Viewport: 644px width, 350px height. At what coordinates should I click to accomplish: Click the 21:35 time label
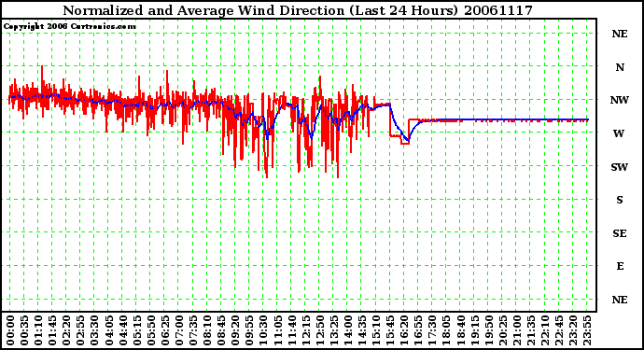click(531, 330)
